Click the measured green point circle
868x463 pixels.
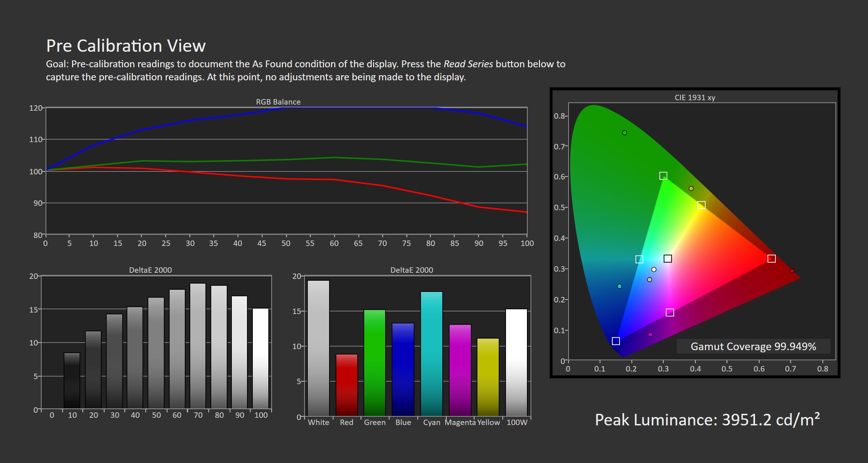[x=625, y=133]
